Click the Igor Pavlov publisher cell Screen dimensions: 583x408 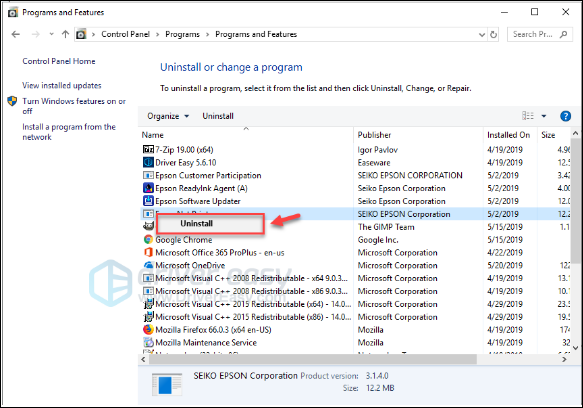[377, 150]
